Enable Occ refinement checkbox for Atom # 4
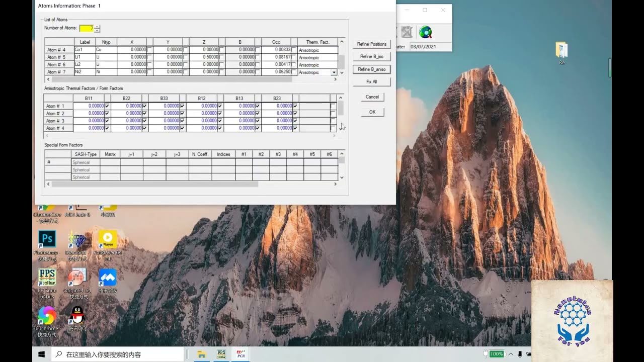 pos(294,49)
